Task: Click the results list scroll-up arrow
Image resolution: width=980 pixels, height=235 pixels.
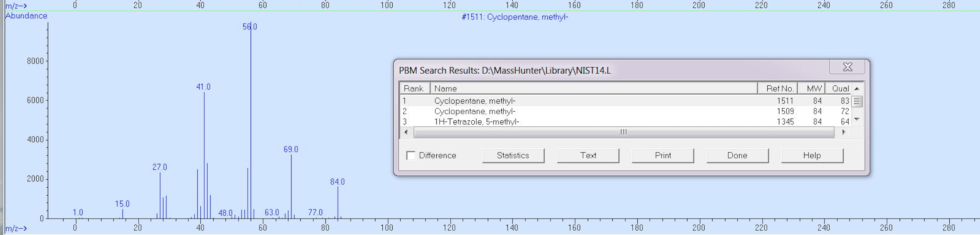Action: (857, 89)
